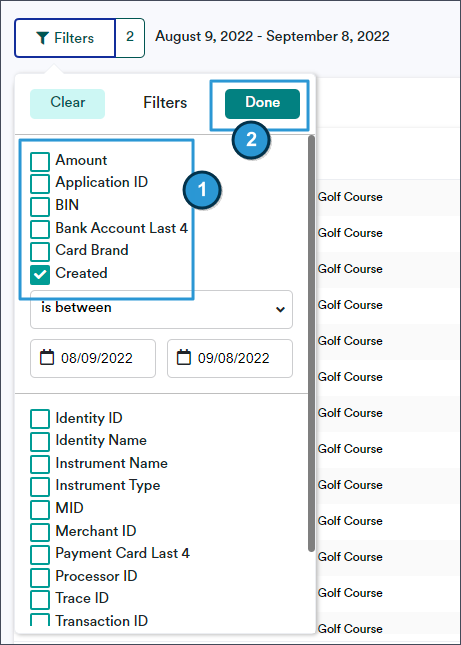Tick the BIN checkbox
Image resolution: width=461 pixels, height=645 pixels.
(x=40, y=206)
